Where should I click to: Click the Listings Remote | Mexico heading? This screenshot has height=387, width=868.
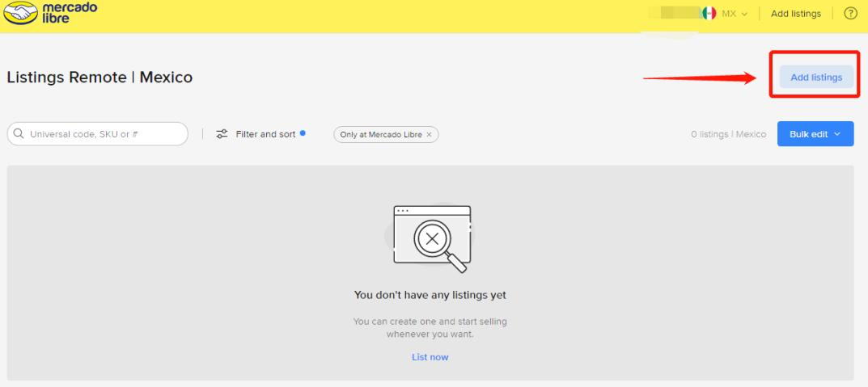point(100,78)
